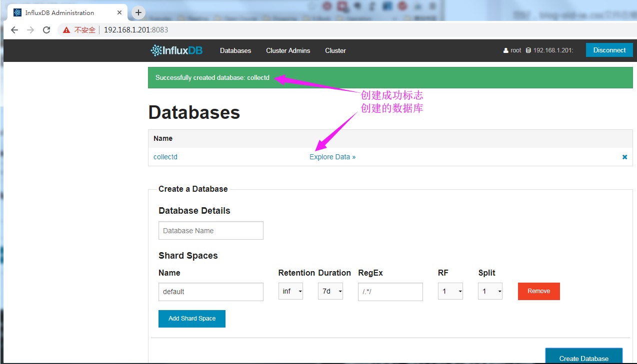Go back with browser back arrow
637x364 pixels.
[14, 30]
